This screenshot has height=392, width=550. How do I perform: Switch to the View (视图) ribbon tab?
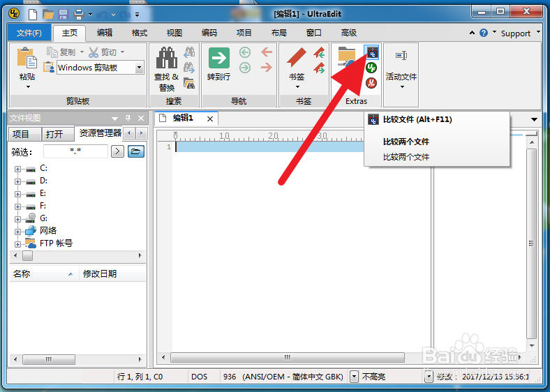tap(174, 33)
